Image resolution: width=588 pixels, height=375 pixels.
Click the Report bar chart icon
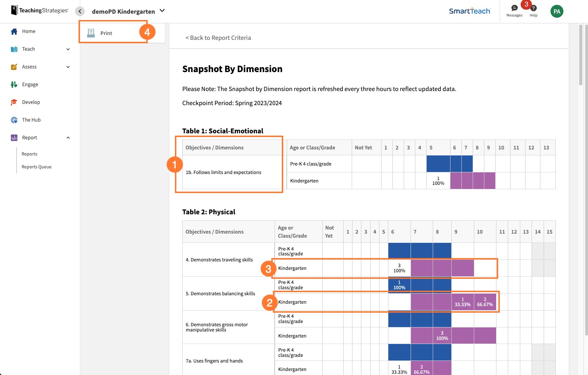pyautogui.click(x=13, y=137)
